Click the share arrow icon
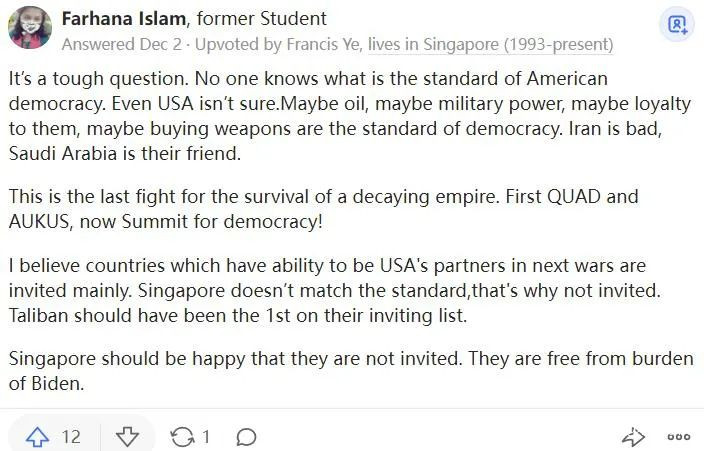 [x=633, y=437]
